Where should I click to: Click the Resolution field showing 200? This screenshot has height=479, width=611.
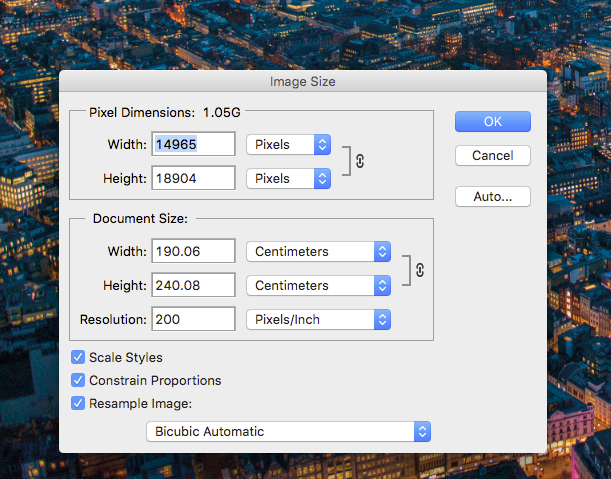(193, 320)
